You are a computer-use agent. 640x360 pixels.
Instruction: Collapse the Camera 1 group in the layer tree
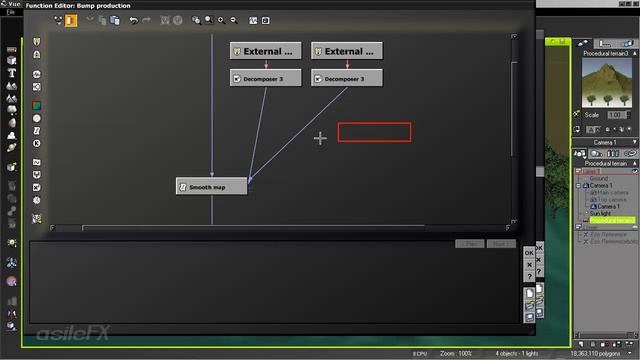coord(578,186)
